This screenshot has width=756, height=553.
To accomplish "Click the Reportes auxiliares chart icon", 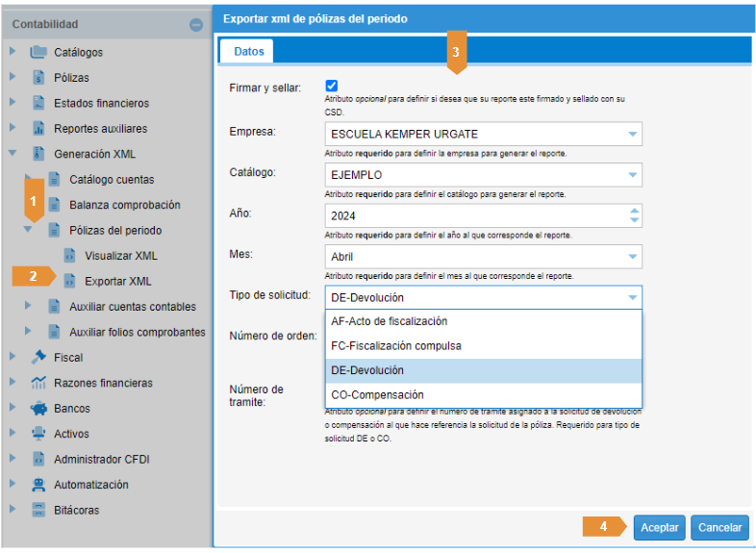I will (x=38, y=128).
